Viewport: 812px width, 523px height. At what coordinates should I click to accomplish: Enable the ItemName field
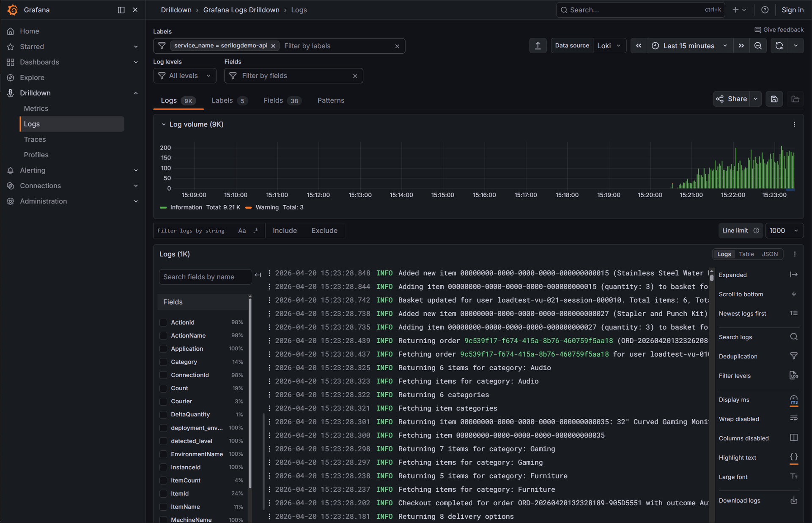coord(163,506)
